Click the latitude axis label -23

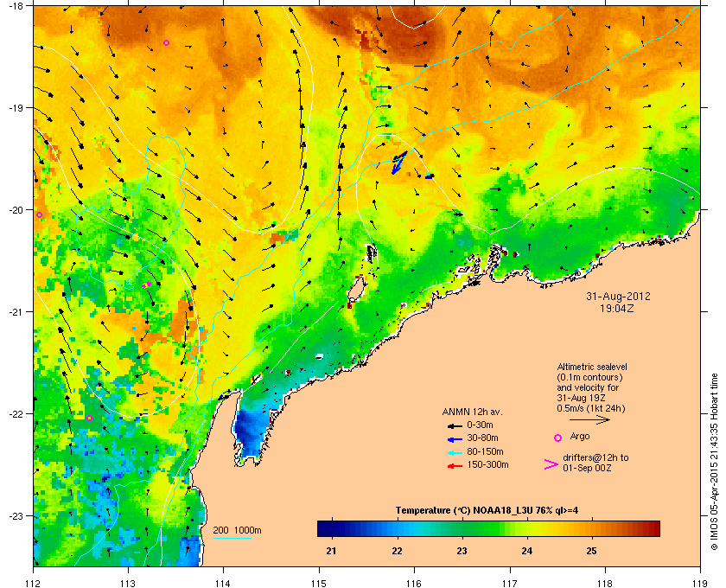point(16,515)
